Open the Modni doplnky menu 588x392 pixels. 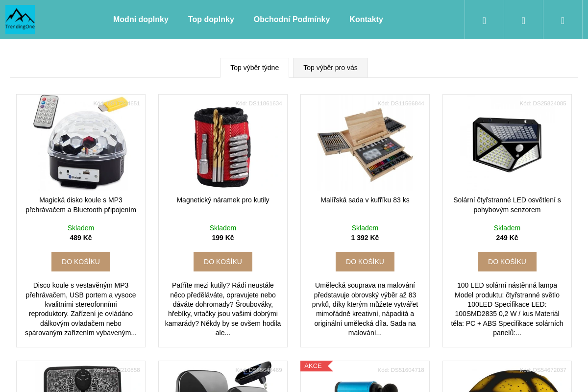click(x=141, y=20)
